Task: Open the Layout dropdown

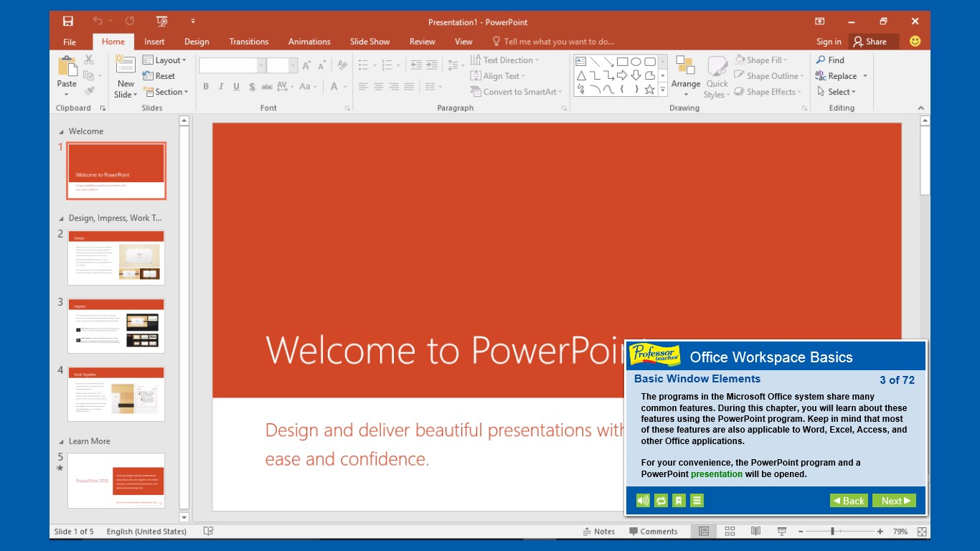Action: click(164, 60)
